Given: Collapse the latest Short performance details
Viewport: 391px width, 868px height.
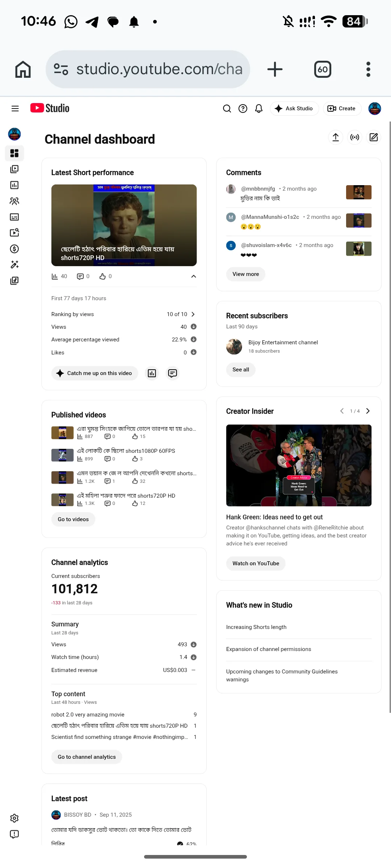Looking at the screenshot, I should [194, 276].
